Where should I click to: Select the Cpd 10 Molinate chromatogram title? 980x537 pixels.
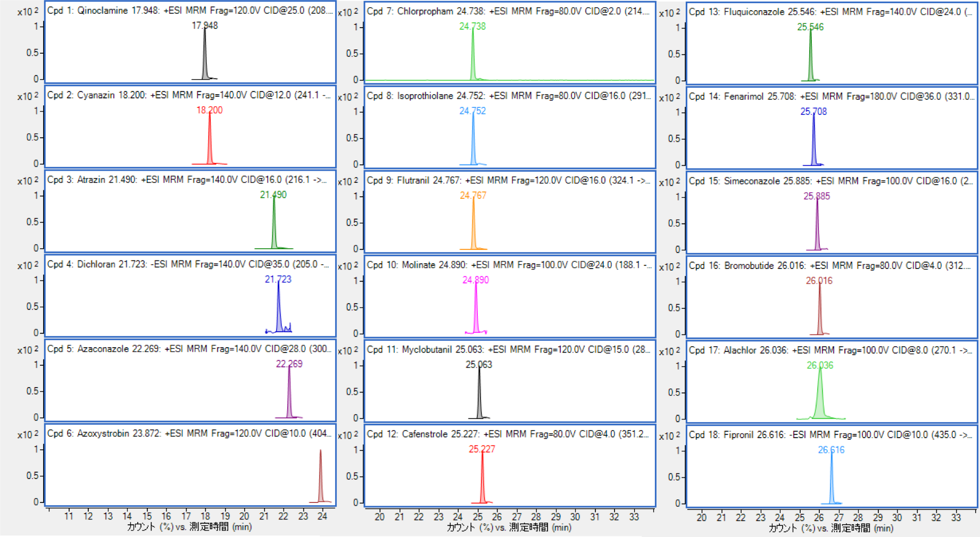(509, 264)
